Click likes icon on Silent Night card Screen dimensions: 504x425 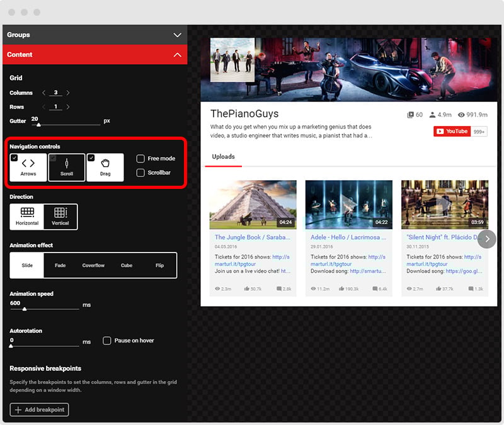[438, 289]
